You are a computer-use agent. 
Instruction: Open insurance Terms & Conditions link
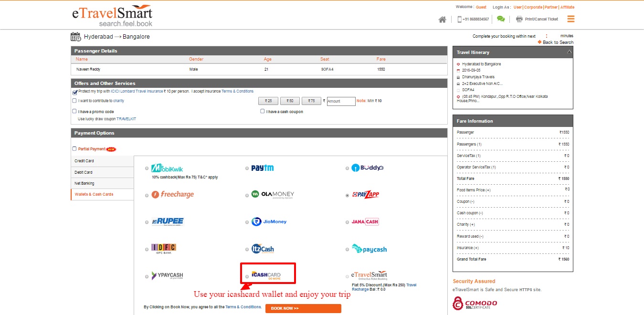tap(237, 91)
